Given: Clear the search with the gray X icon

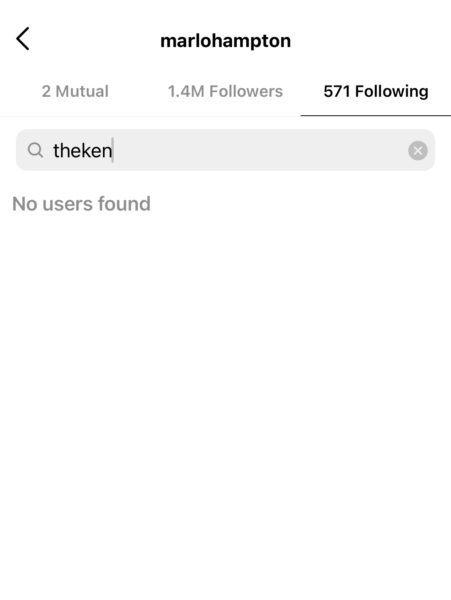Looking at the screenshot, I should click(418, 150).
